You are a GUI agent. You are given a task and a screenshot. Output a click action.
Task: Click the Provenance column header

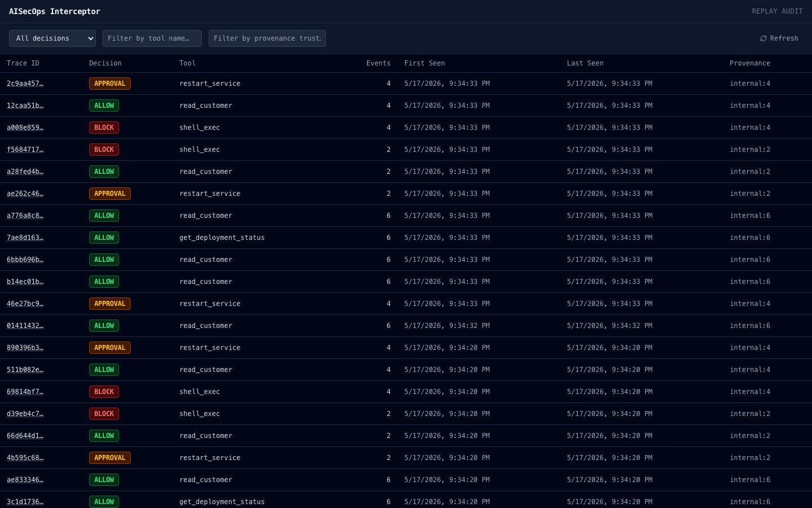coord(750,63)
